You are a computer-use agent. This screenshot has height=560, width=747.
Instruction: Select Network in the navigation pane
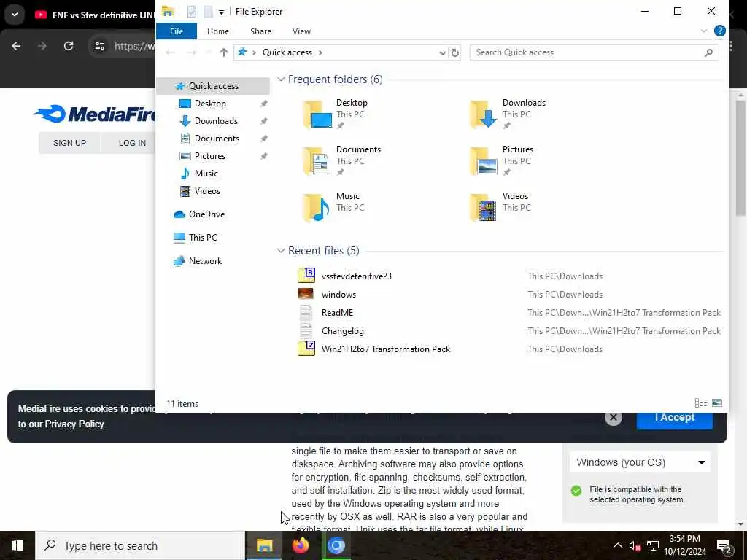tap(205, 261)
